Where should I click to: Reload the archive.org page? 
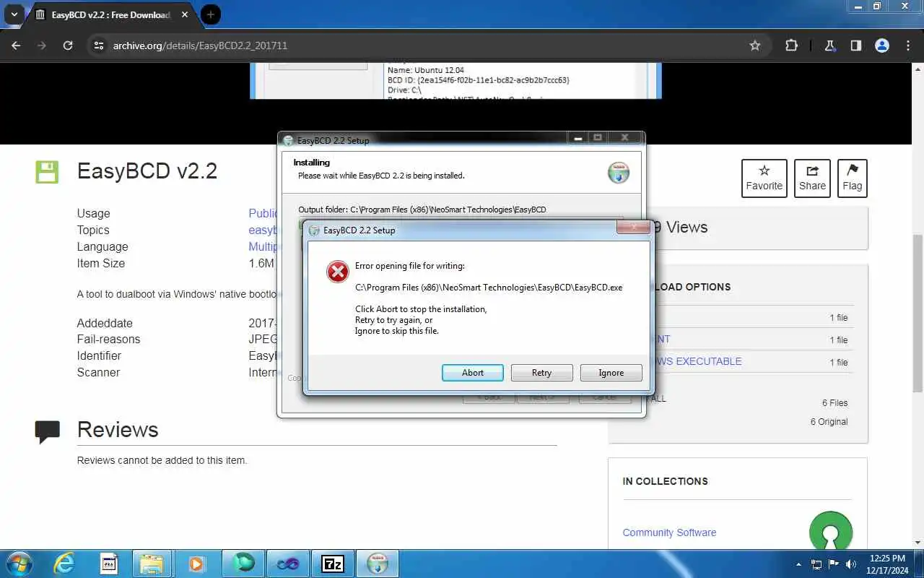click(x=68, y=46)
